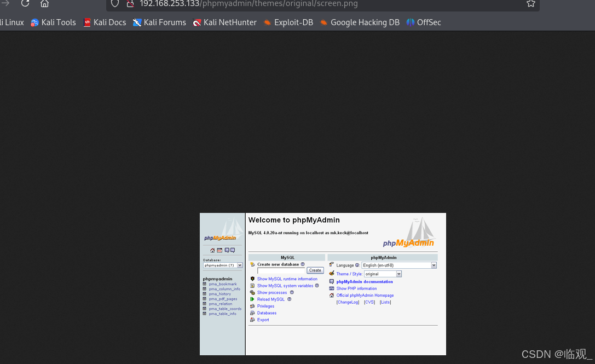Click the CVS link
The image size is (595, 364).
(369, 303)
